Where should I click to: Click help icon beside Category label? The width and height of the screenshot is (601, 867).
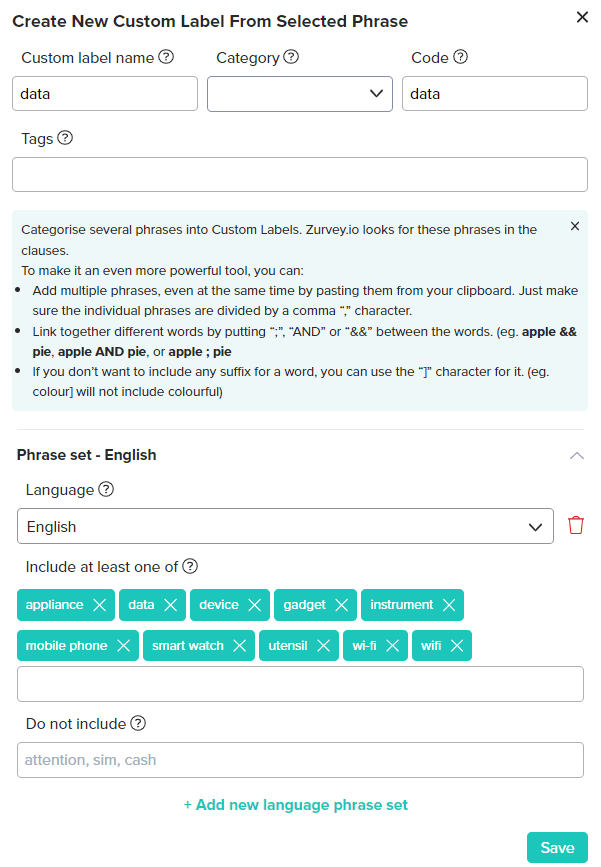[291, 57]
